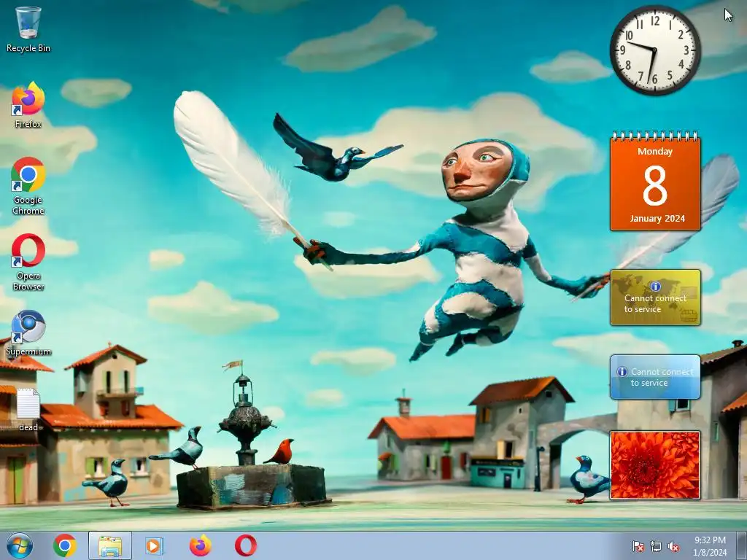Open the Recycle Bin desktop icon
The height and width of the screenshot is (560, 747).
pyautogui.click(x=28, y=28)
